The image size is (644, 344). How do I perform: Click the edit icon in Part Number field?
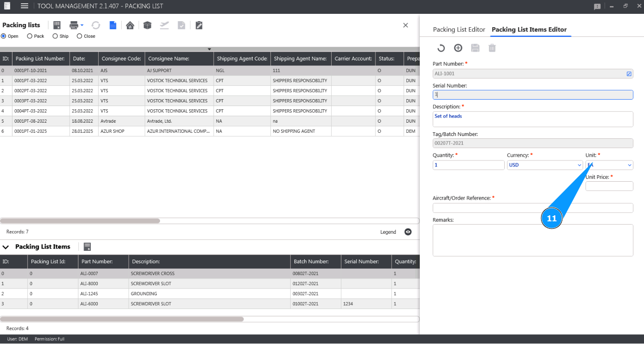coord(629,74)
